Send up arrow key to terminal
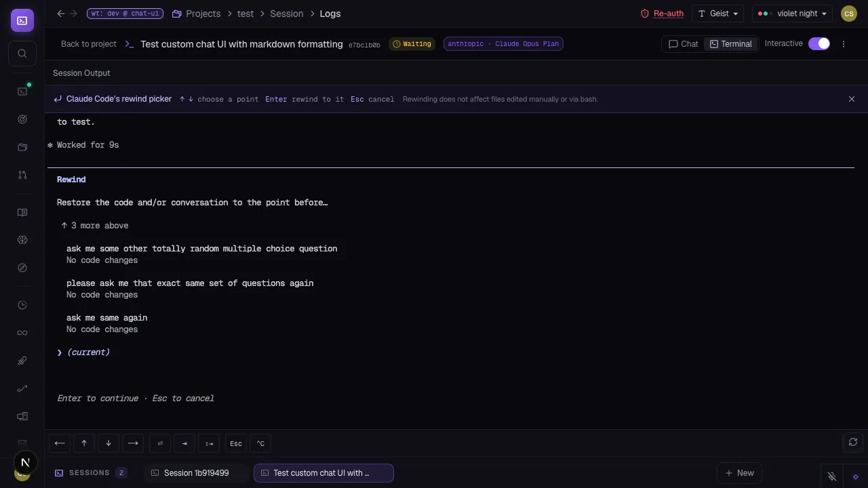 tap(84, 443)
